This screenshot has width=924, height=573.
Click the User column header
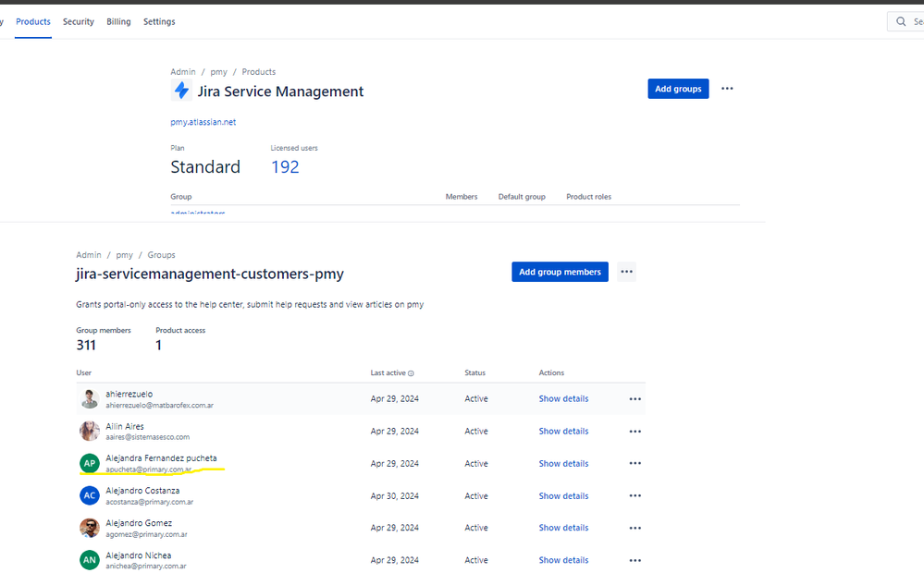click(83, 372)
